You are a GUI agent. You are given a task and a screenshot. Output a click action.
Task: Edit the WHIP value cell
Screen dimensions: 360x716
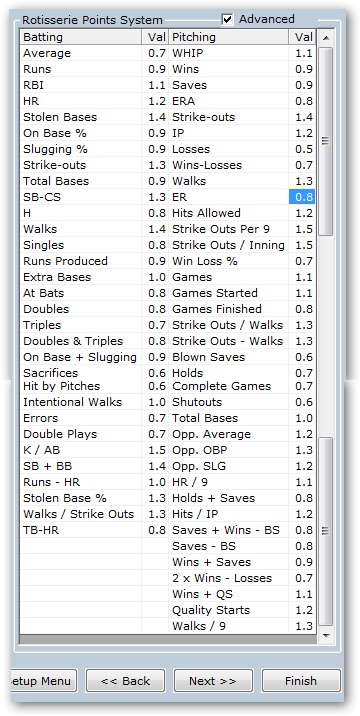coord(302,53)
